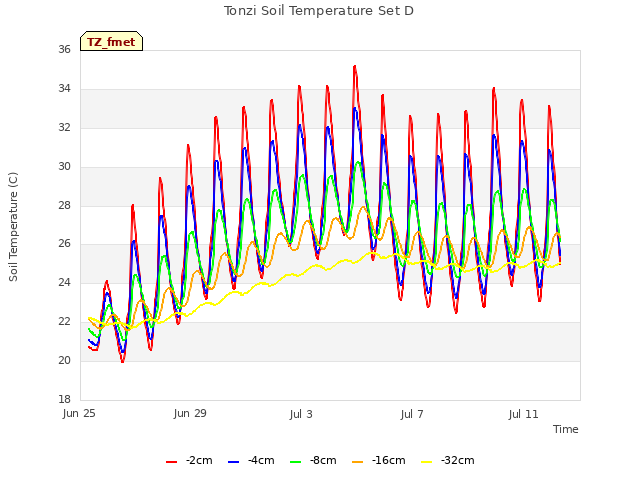This screenshot has width=640, height=480.
Task: Select the -16cm legend label
Action: pyautogui.click(x=389, y=460)
